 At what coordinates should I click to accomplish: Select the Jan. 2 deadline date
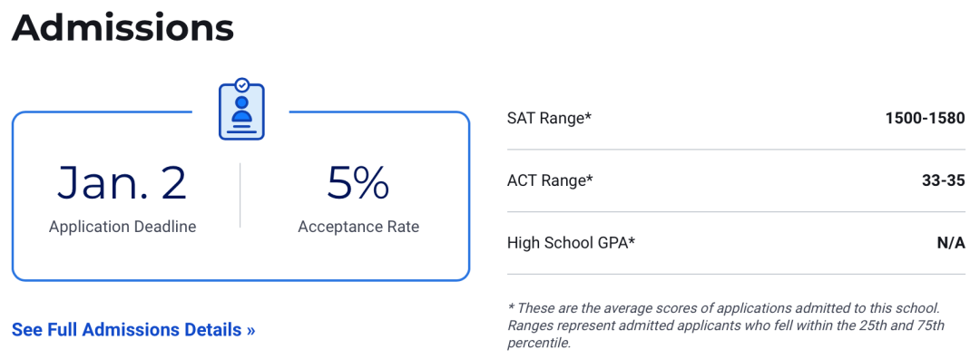click(122, 183)
